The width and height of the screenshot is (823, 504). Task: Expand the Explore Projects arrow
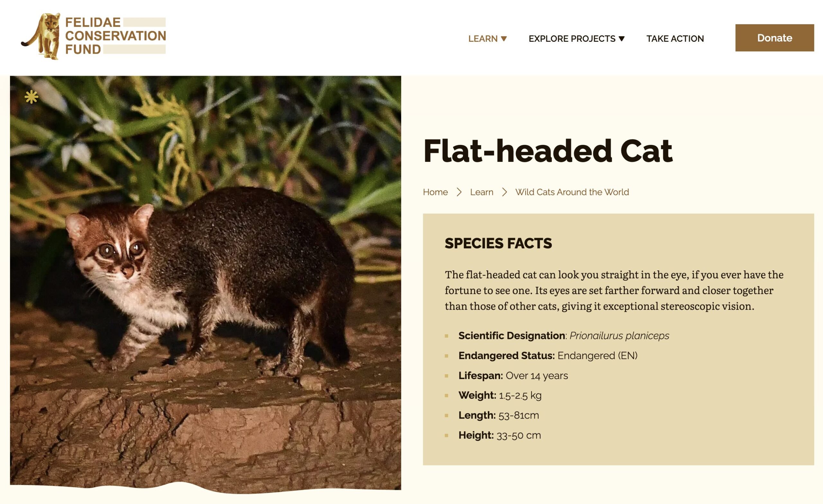622,39
